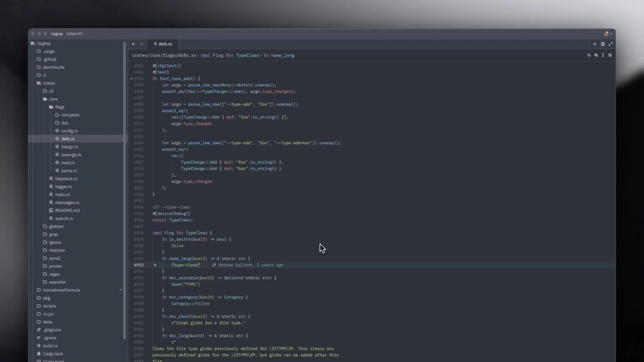Click the plus new tab icon
This screenshot has width=644, height=362.
[595, 44]
